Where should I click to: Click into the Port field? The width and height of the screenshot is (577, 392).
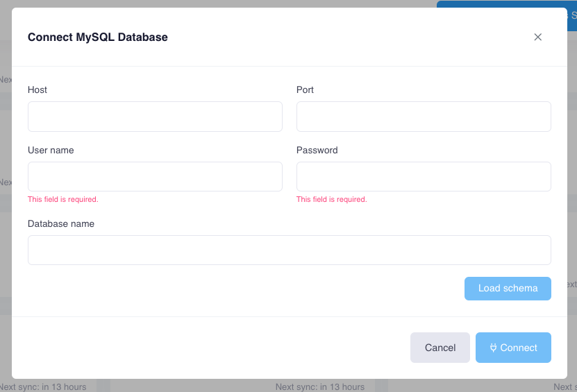424,117
